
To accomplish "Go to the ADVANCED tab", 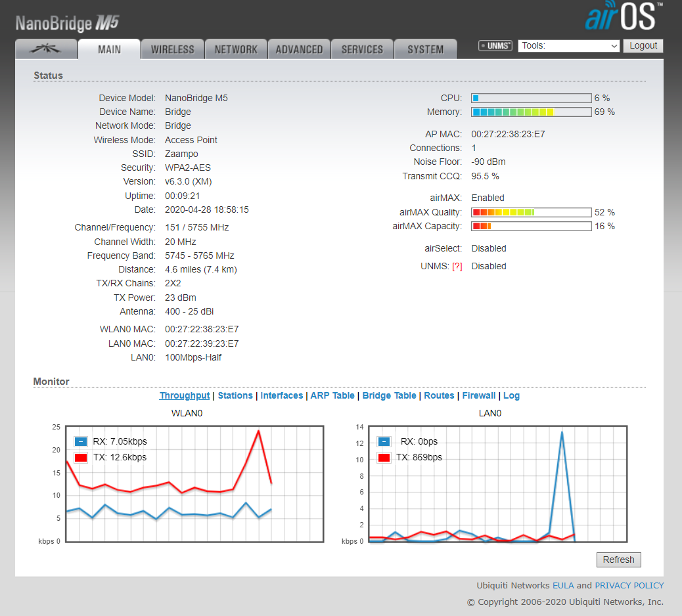I will pos(299,49).
